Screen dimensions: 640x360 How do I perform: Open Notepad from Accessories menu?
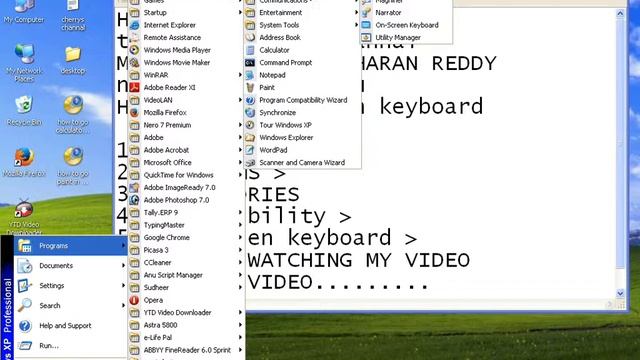[302, 75]
